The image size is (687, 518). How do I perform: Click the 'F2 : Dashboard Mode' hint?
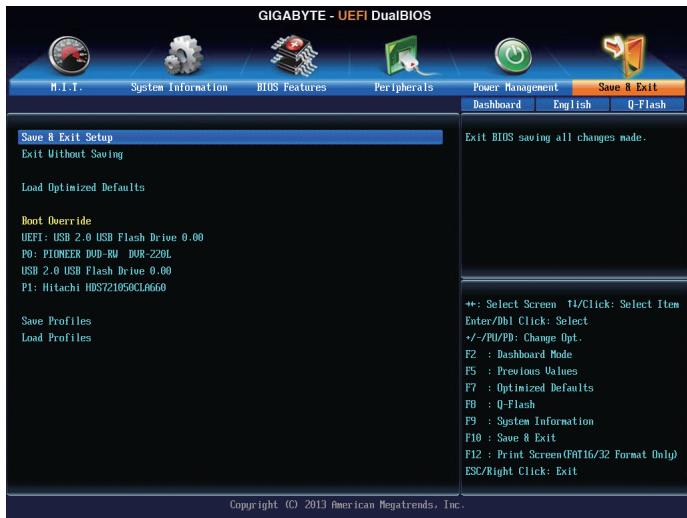point(519,354)
